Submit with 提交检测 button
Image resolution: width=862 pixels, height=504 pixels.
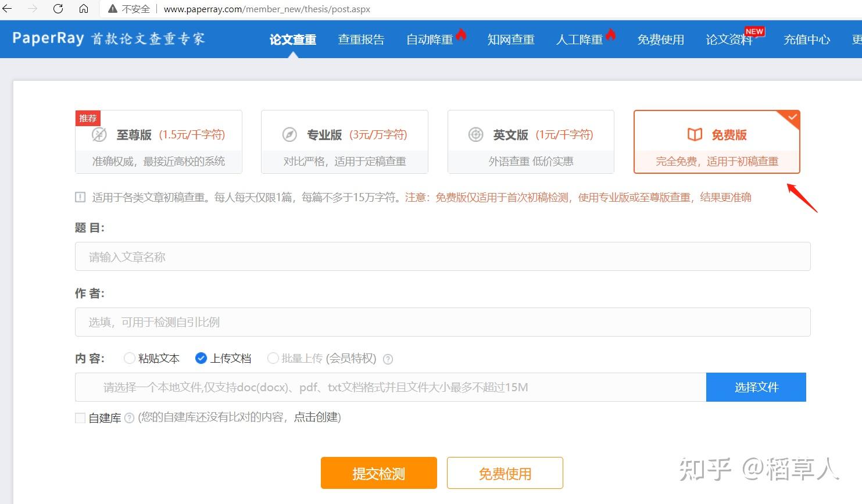(x=379, y=473)
